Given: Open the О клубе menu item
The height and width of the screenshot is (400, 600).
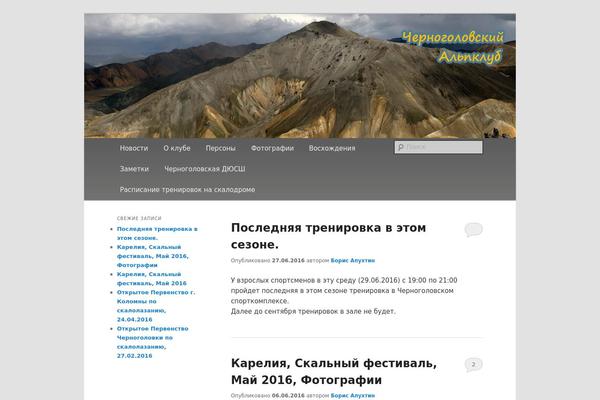Looking at the screenshot, I should point(177,148).
